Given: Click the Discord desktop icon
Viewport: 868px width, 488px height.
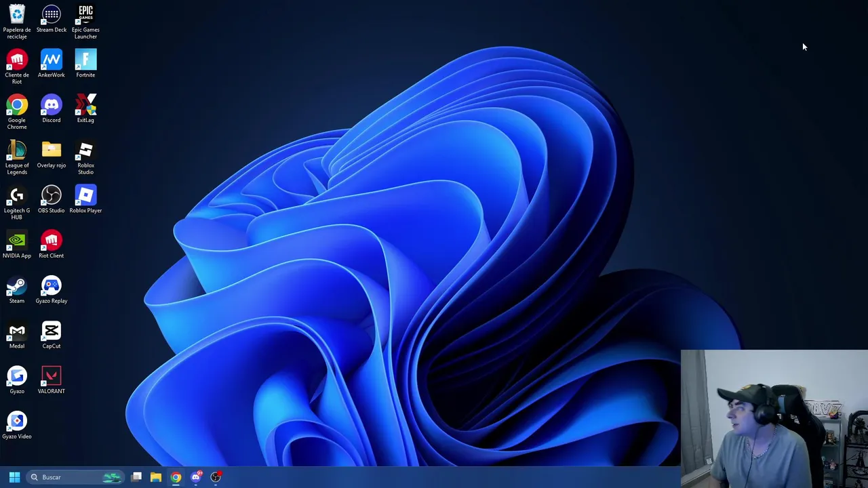Looking at the screenshot, I should pyautogui.click(x=52, y=109).
